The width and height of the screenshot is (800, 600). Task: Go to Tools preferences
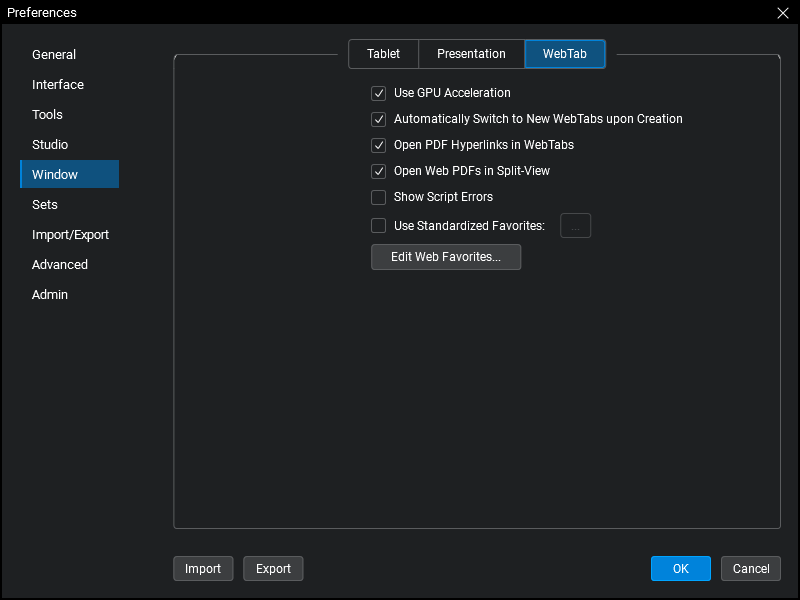tap(47, 114)
